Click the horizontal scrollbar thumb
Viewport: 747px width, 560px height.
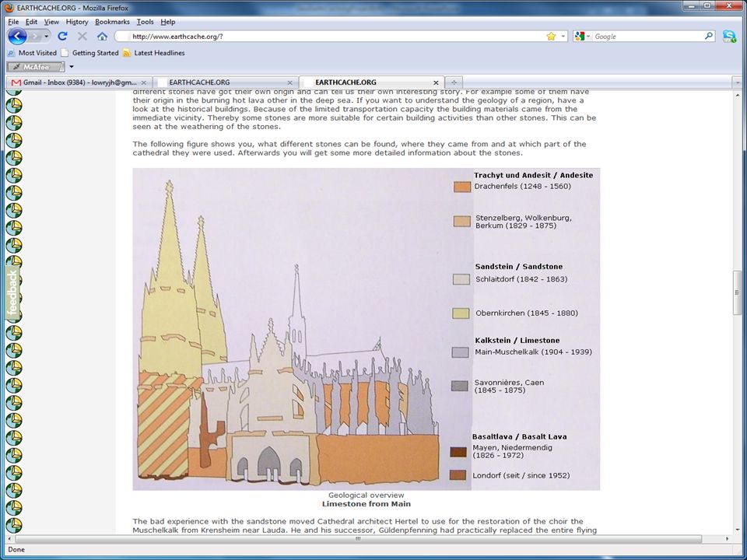pyautogui.click(x=358, y=538)
